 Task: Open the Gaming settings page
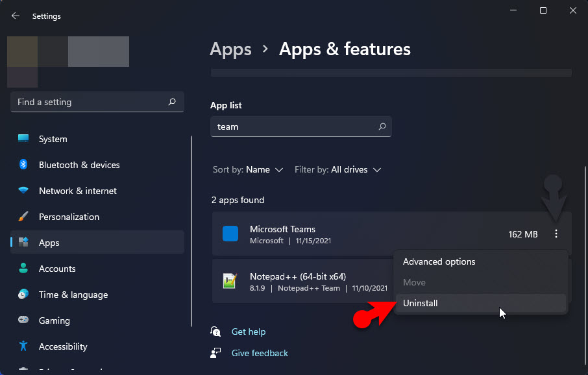97,321
